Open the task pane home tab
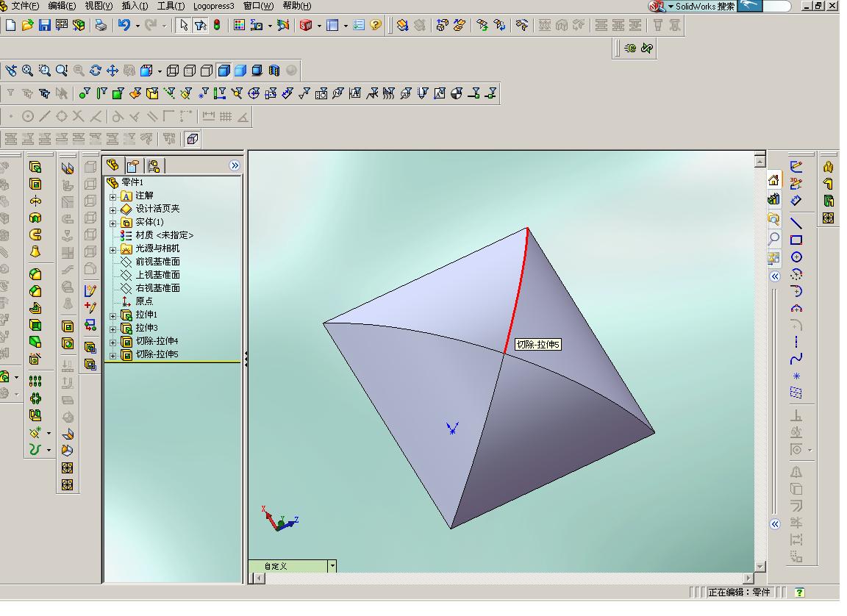This screenshot has width=847, height=616. pos(773,180)
